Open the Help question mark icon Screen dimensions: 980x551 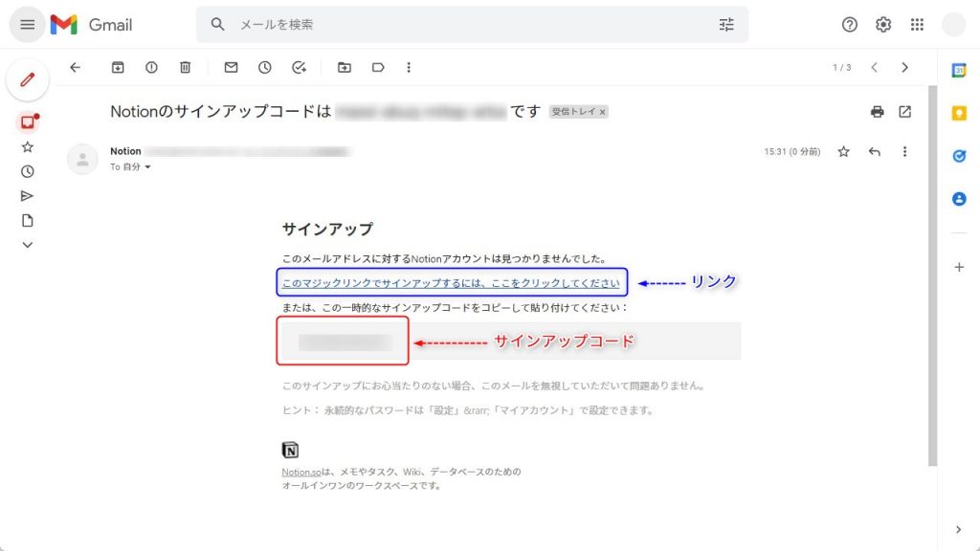849,24
